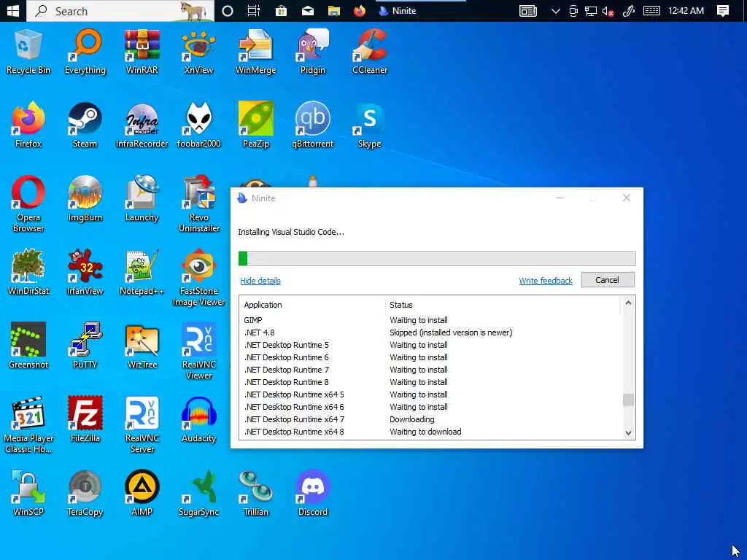The height and width of the screenshot is (560, 747).
Task: Select the InfraRecorder desktop icon
Action: [x=142, y=125]
